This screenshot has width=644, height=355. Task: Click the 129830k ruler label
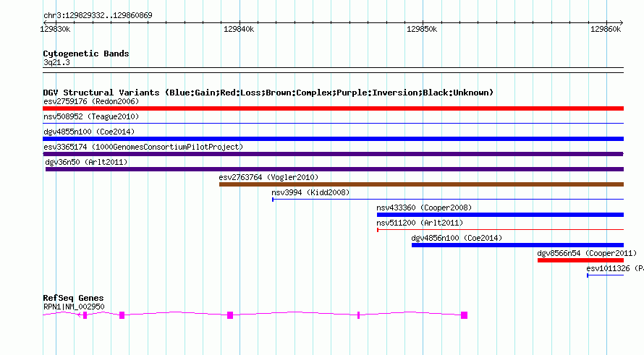(55, 30)
